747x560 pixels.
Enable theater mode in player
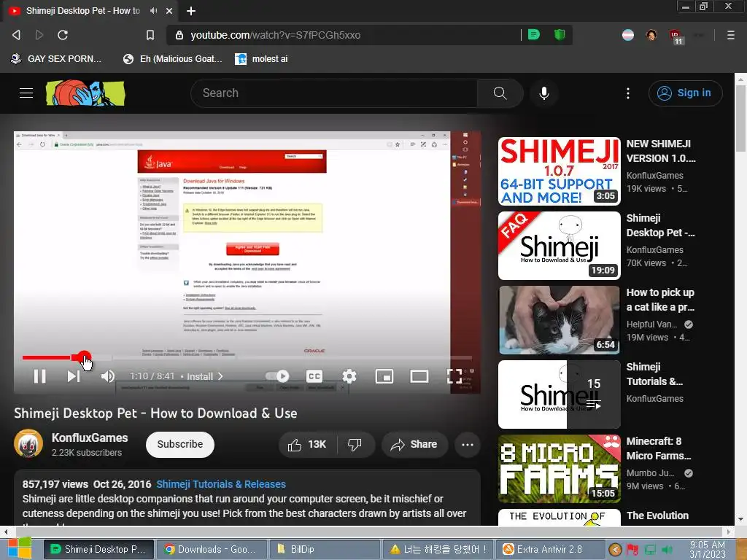pyautogui.click(x=419, y=376)
